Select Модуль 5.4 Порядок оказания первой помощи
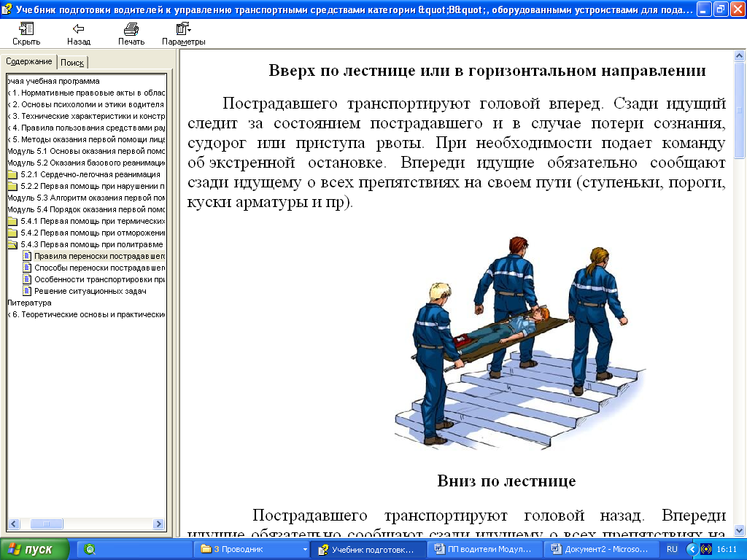 point(86,209)
